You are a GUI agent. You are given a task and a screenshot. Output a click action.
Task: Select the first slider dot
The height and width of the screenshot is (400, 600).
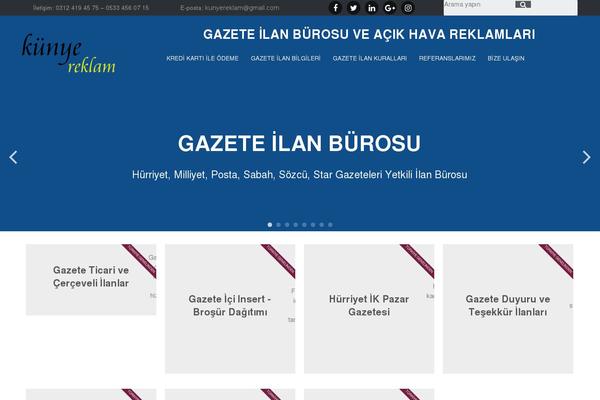[270, 225]
